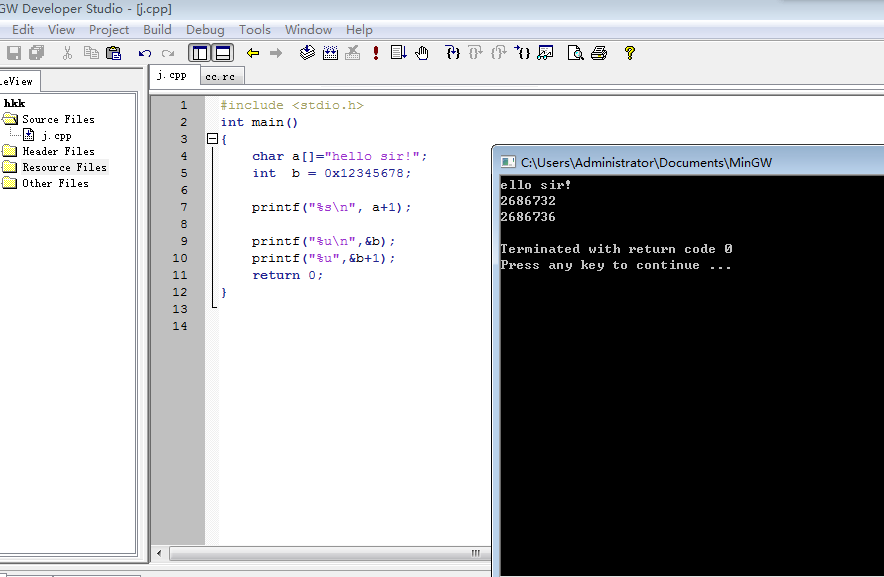Open the Debug menu
Screen dimensions: 884x577
click(x=205, y=30)
